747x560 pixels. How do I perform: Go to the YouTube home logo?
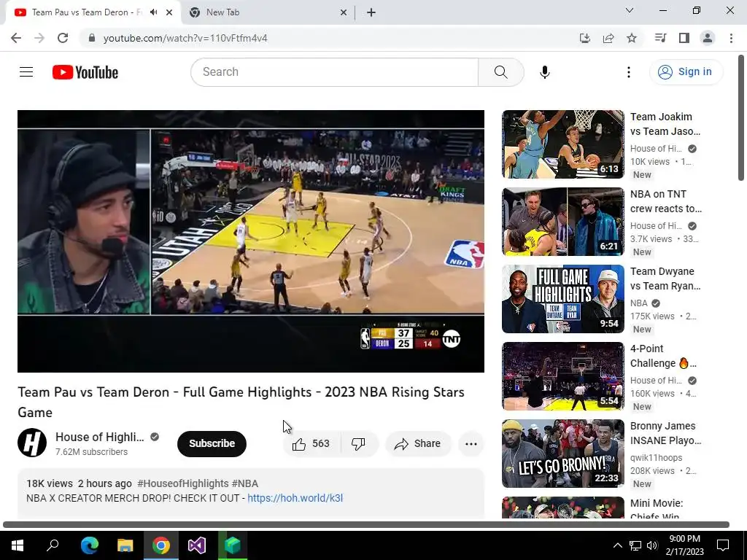click(x=85, y=72)
